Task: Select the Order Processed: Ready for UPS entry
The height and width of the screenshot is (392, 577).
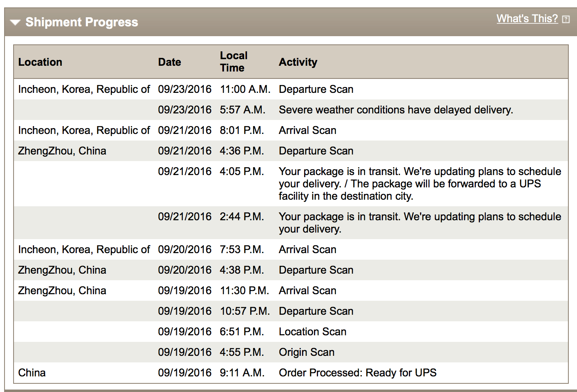Action: pos(357,373)
